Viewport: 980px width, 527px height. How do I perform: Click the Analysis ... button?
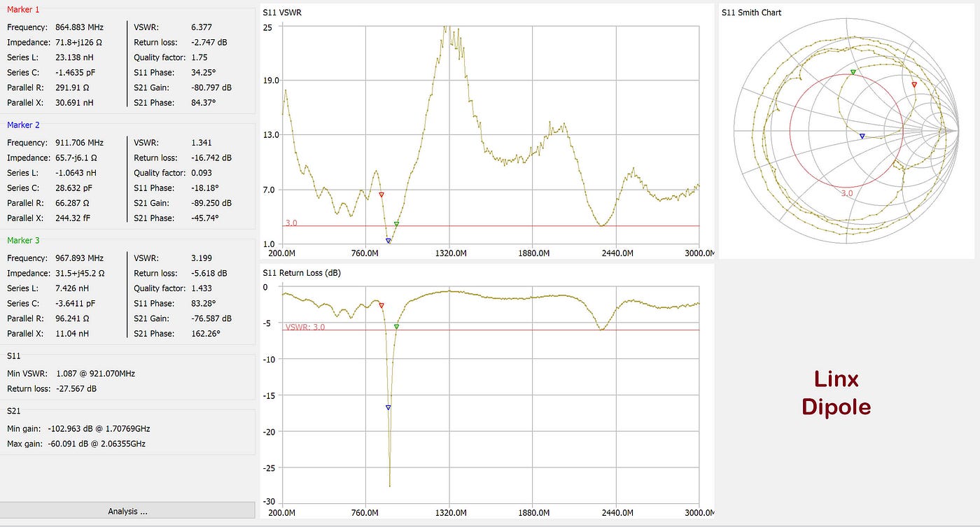[127, 511]
